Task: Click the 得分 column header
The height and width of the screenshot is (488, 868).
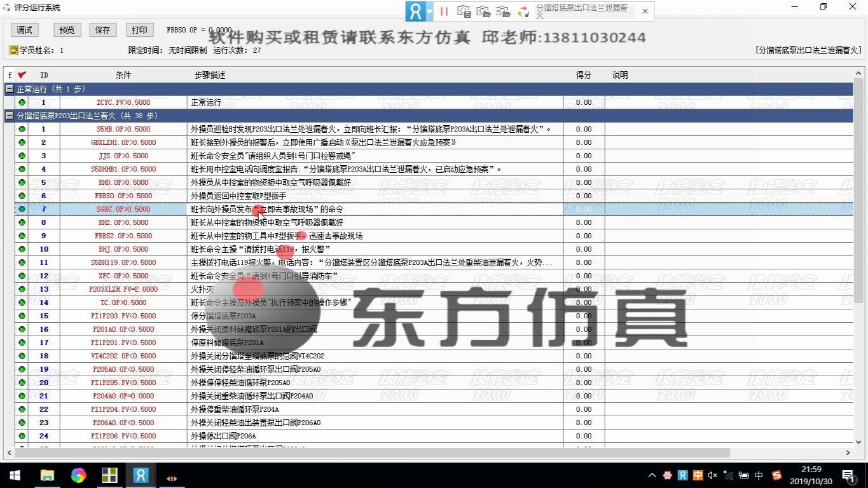Action: point(583,75)
